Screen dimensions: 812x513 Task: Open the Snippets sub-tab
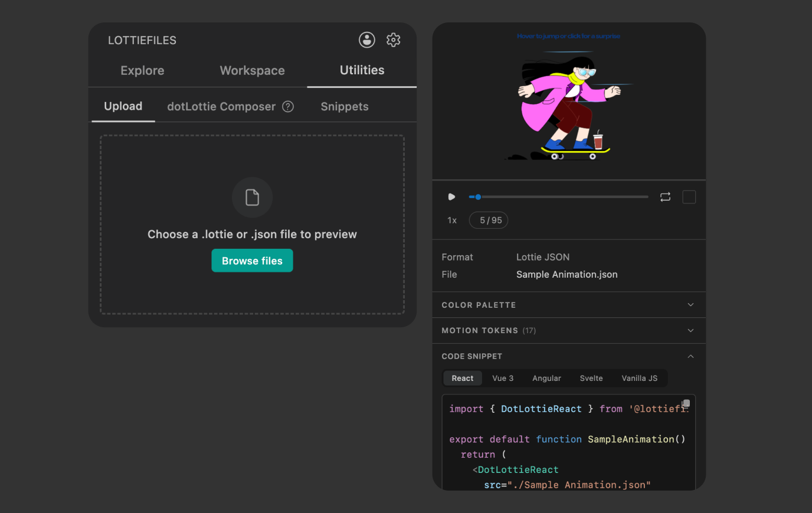345,107
